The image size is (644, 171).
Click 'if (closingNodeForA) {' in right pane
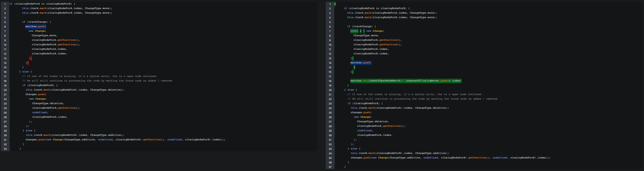[x=365, y=103]
